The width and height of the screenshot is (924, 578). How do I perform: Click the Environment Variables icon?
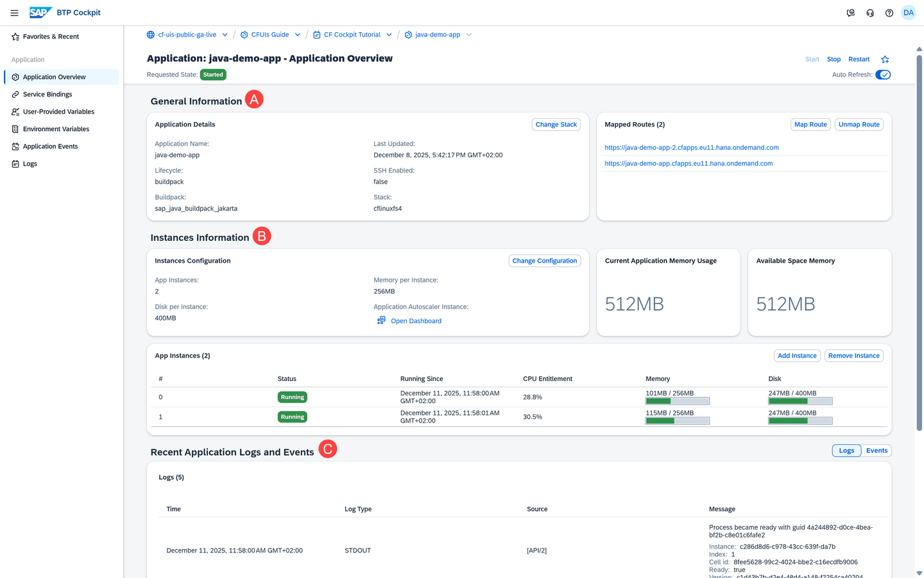(x=15, y=129)
